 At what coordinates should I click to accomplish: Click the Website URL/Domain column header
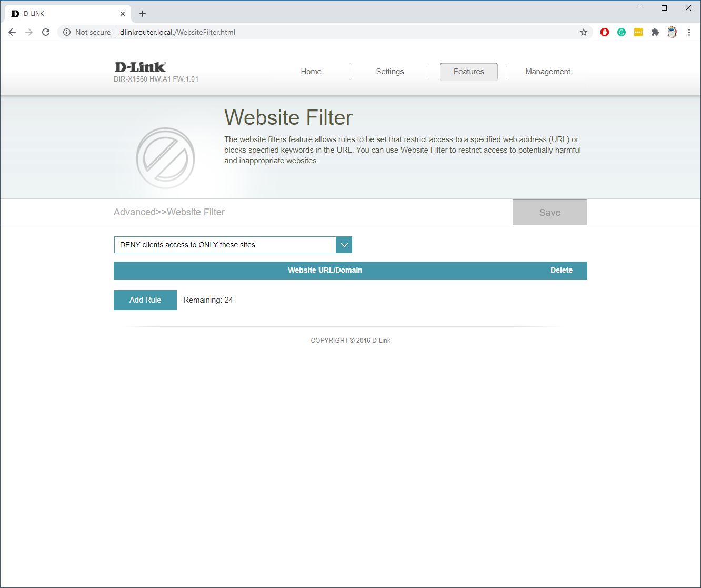[325, 270]
